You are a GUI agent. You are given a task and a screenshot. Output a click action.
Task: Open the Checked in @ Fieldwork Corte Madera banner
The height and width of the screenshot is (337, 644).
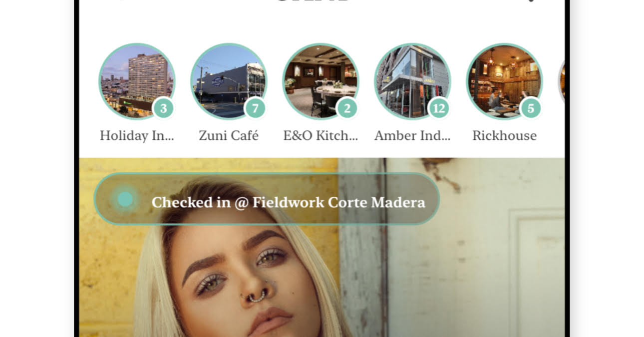(267, 199)
